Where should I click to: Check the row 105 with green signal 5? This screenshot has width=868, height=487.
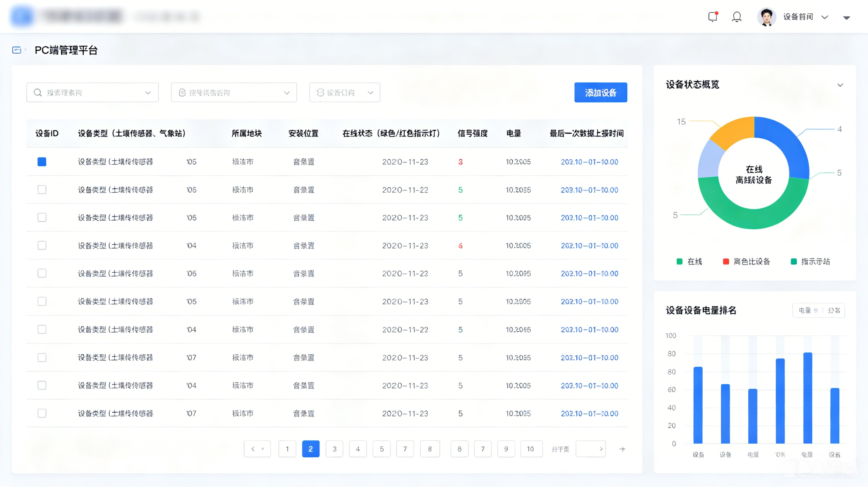point(42,217)
